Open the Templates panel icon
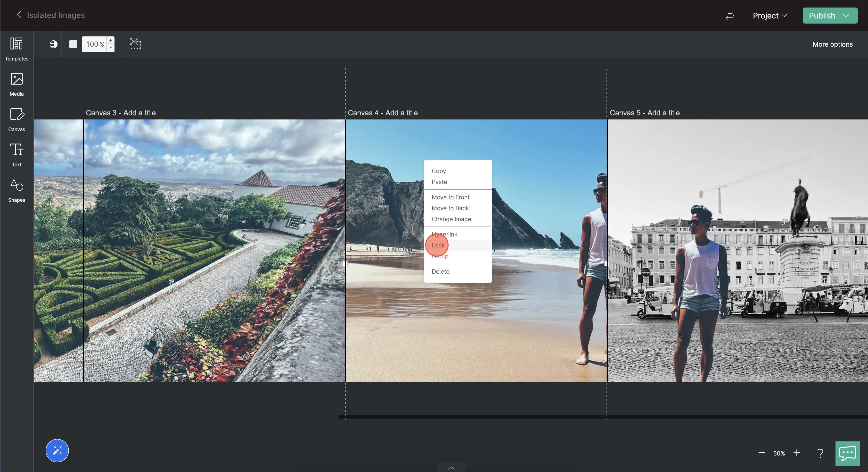 click(x=16, y=44)
